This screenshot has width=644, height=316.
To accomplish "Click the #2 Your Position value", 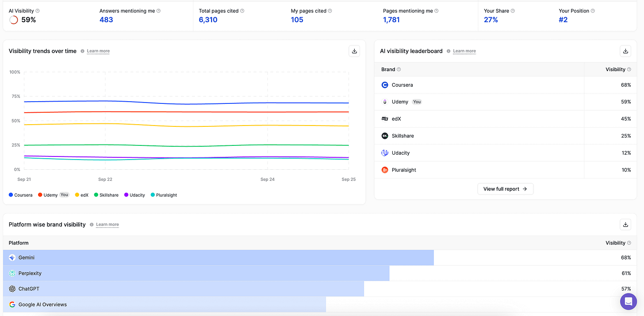I will coord(563,19).
